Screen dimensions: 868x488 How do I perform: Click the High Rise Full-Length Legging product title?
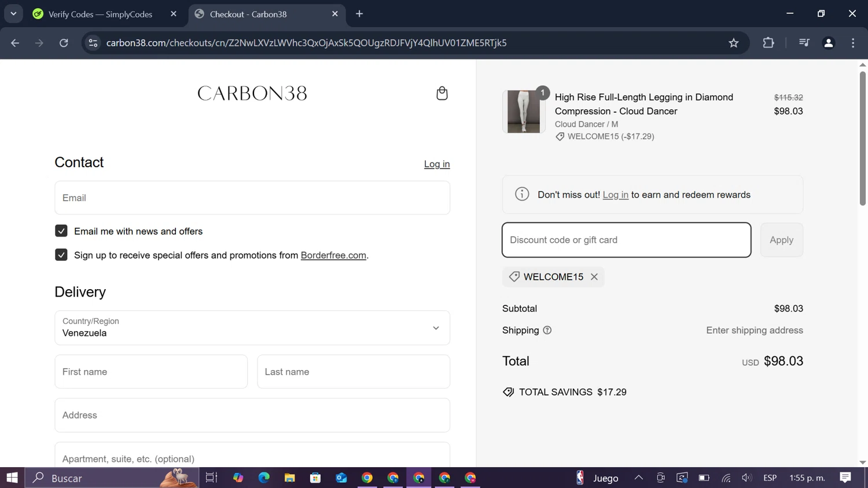pyautogui.click(x=644, y=104)
